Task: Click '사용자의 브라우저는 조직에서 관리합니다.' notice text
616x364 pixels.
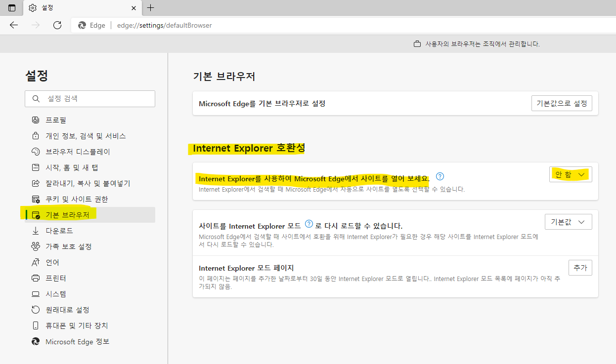Action: 483,44
